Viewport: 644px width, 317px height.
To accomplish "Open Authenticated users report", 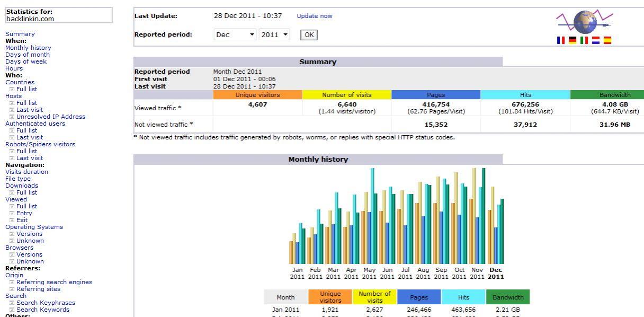I will (35, 124).
